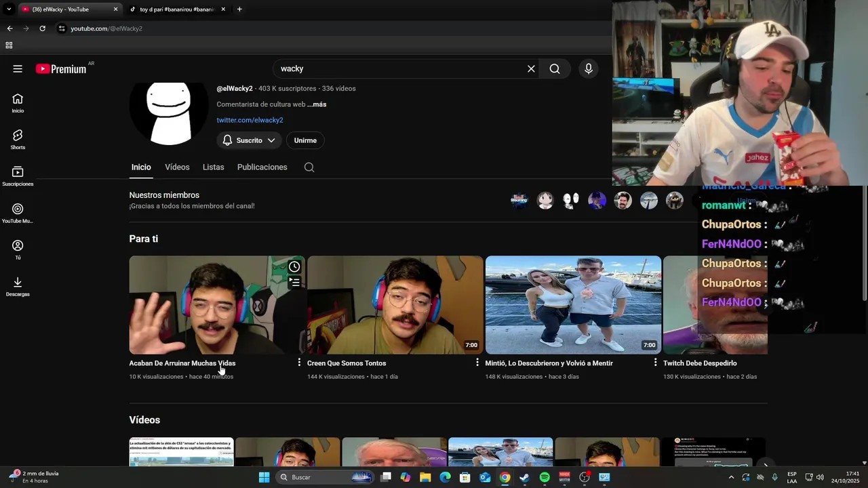
Task: Open the Tú section in the sidebar
Action: 18,249
